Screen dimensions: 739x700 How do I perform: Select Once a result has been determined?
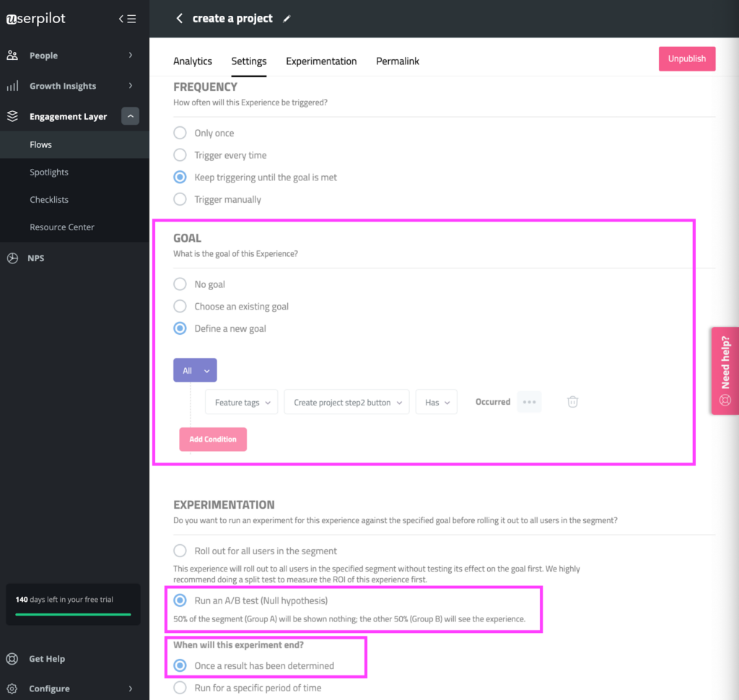coord(180,665)
